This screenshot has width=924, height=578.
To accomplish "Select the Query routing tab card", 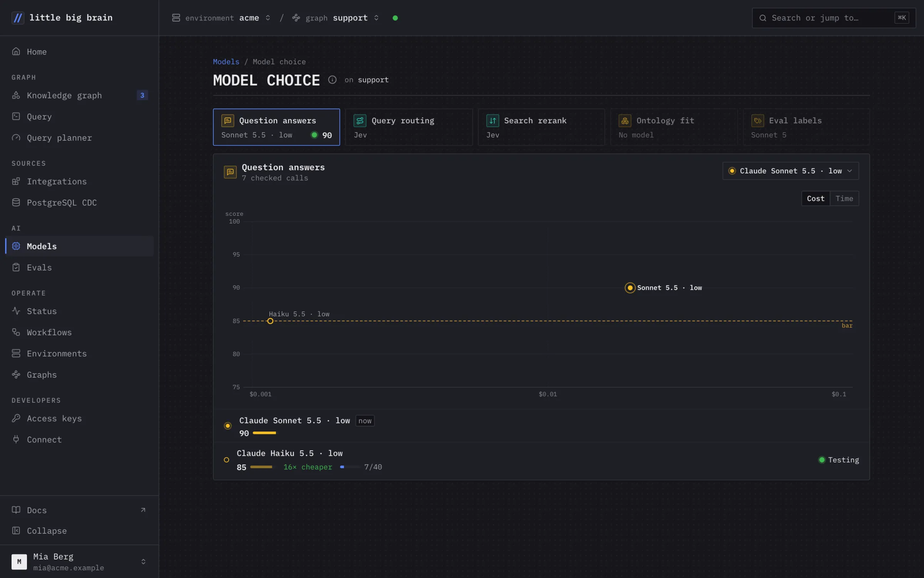I will pyautogui.click(x=409, y=127).
